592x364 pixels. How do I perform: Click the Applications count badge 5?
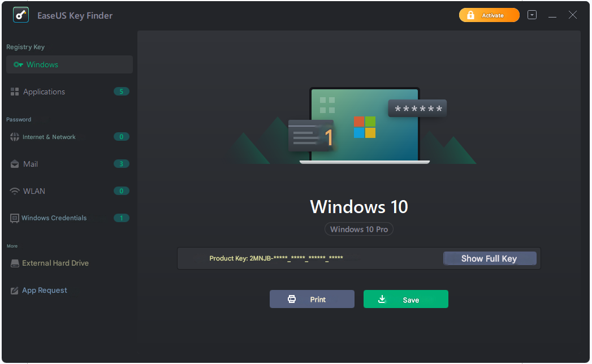(121, 92)
